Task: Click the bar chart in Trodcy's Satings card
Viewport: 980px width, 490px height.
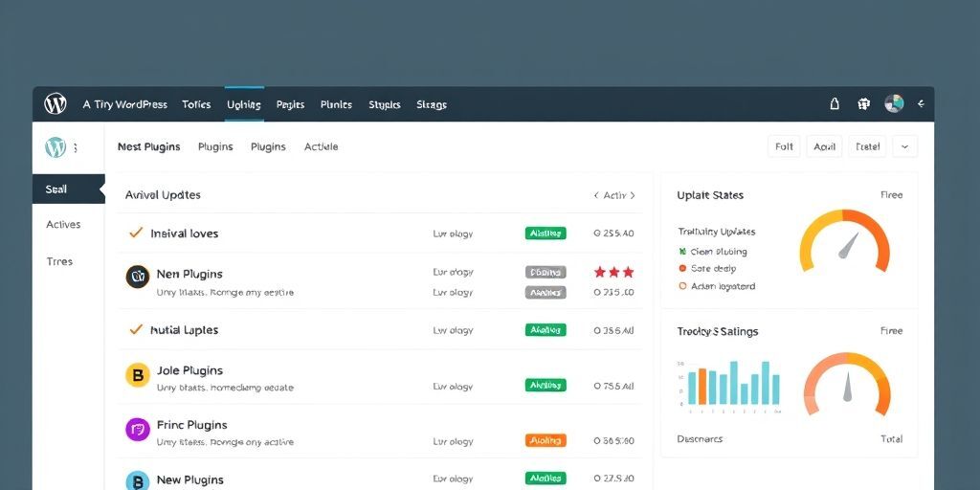Action: 729,387
